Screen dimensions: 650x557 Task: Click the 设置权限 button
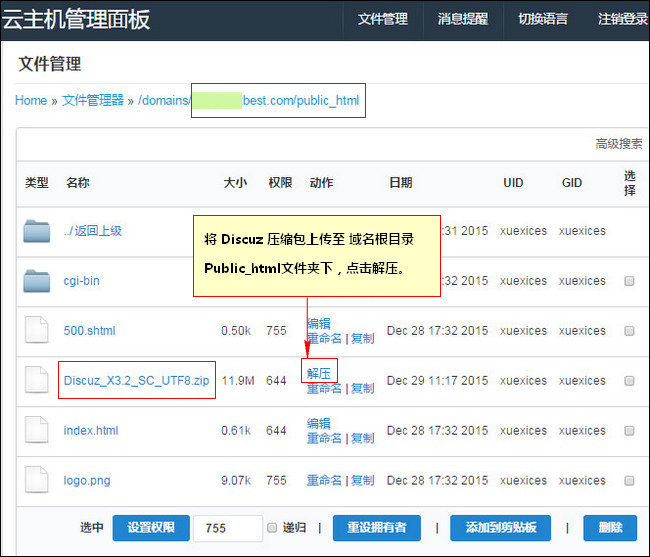pyautogui.click(x=151, y=528)
